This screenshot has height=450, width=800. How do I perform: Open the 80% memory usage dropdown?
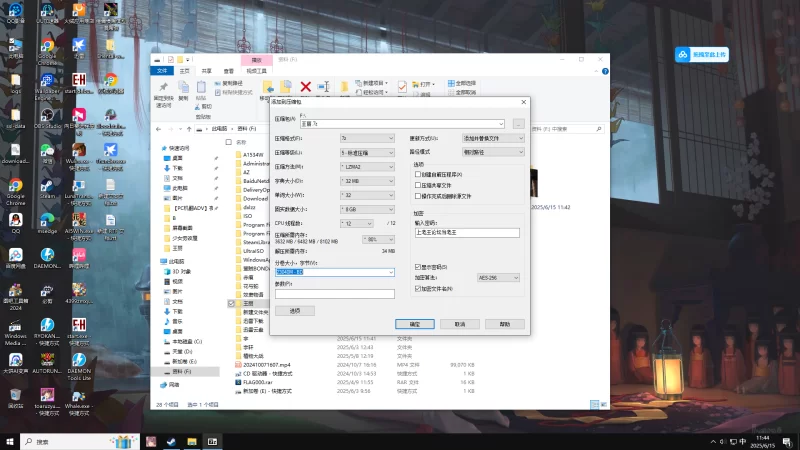[379, 239]
